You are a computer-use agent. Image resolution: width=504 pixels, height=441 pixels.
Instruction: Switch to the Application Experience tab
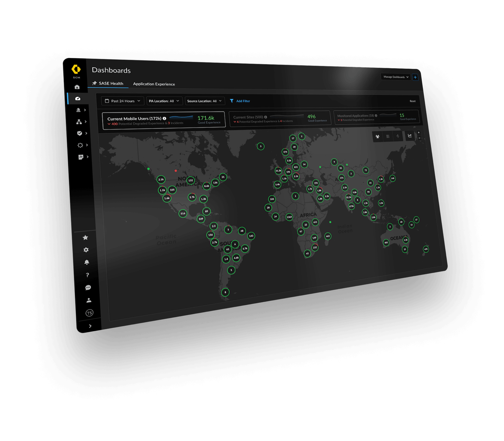click(x=154, y=84)
